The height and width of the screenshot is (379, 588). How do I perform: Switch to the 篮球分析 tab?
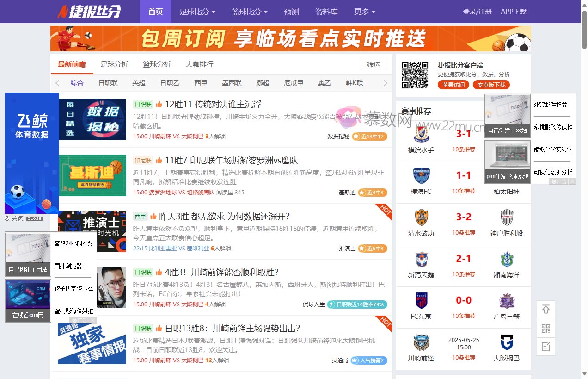[157, 64]
